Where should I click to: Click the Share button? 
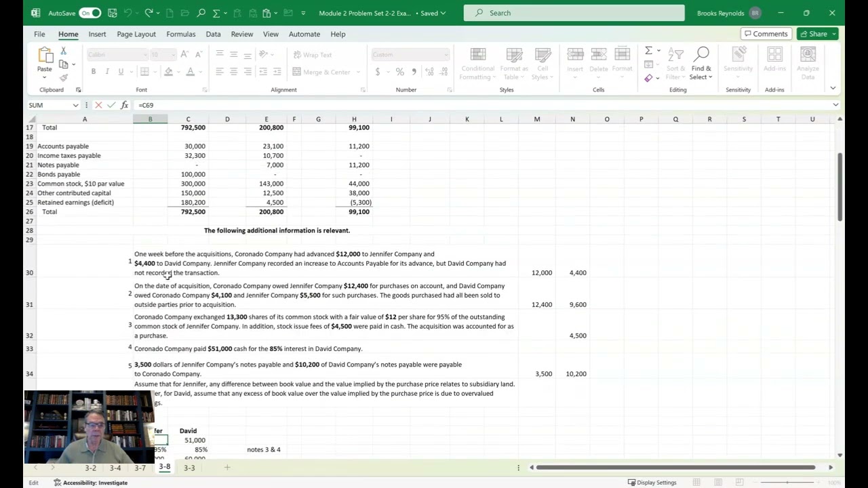(x=818, y=34)
